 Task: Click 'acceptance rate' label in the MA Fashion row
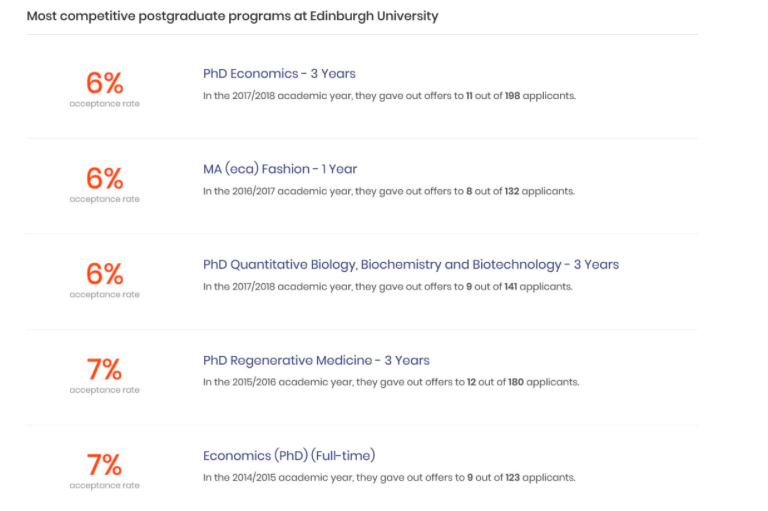pyautogui.click(x=104, y=199)
